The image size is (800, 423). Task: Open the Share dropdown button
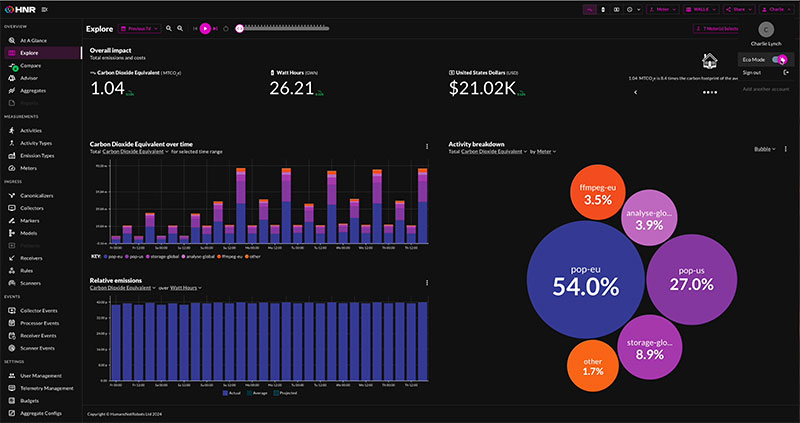tap(738, 9)
